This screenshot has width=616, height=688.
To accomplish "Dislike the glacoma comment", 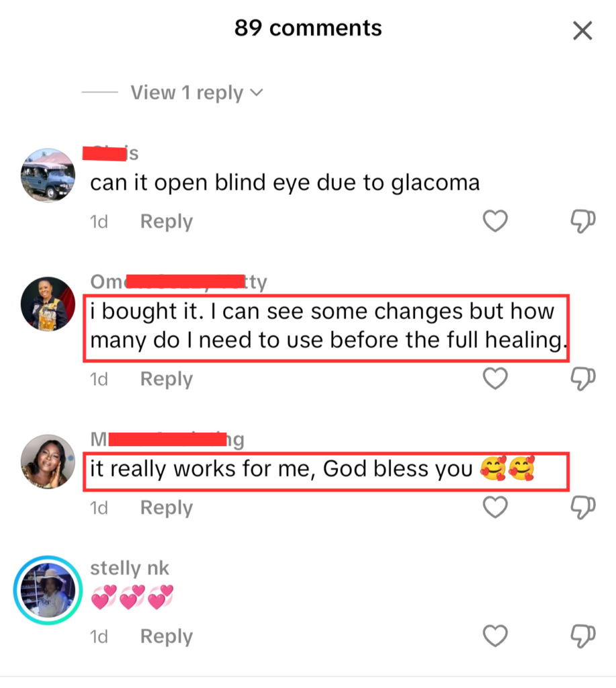I will [582, 221].
